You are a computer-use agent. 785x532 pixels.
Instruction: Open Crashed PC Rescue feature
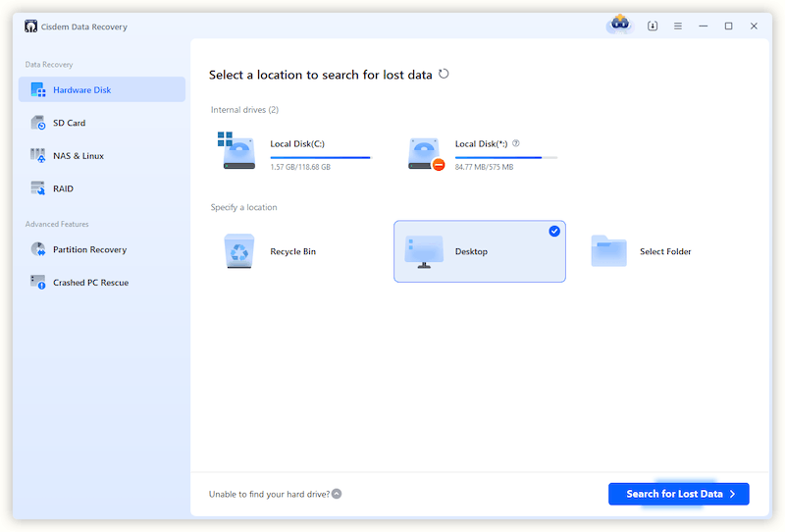(102, 282)
